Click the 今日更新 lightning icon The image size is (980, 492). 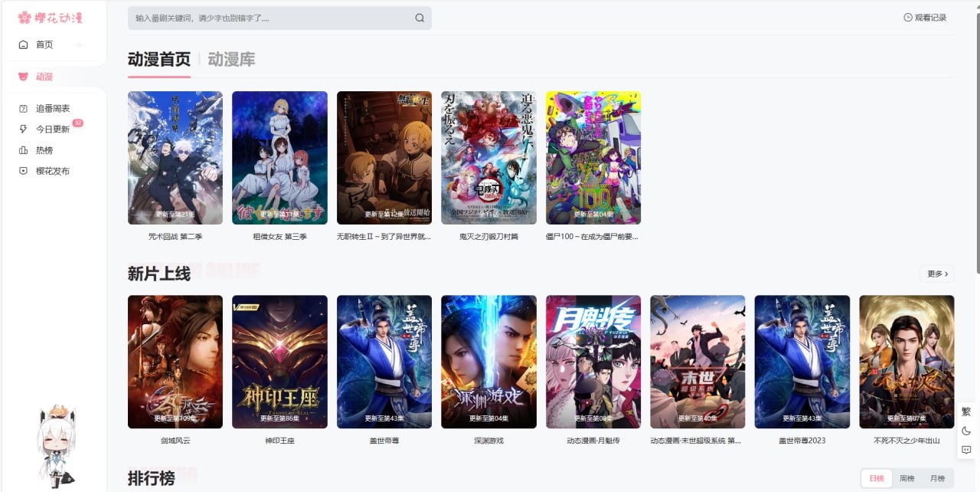point(23,130)
